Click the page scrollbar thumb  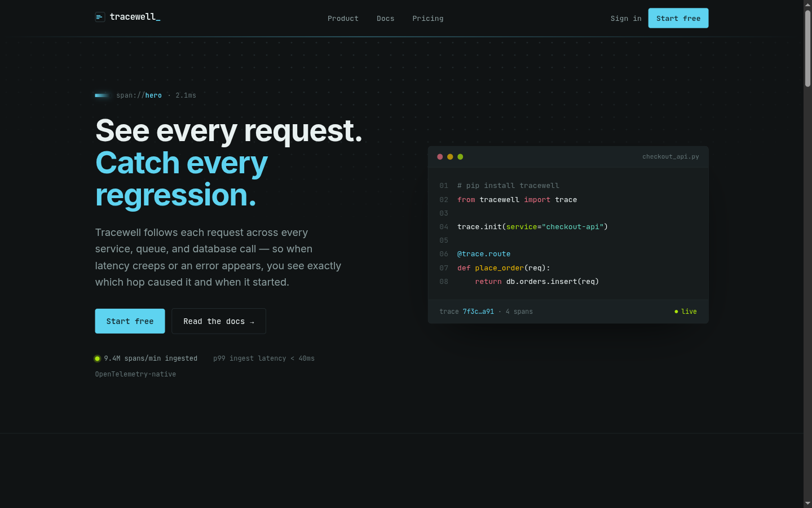tap(807, 48)
